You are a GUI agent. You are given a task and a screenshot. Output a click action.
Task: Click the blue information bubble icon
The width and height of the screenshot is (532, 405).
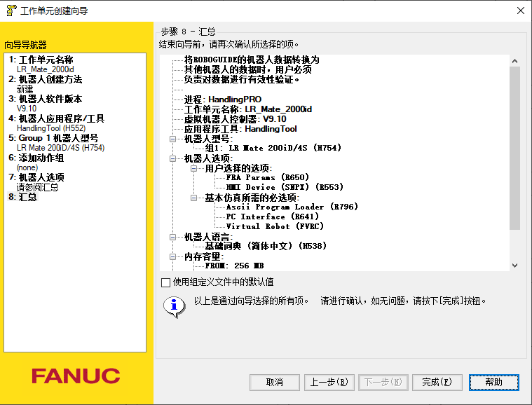174,307
